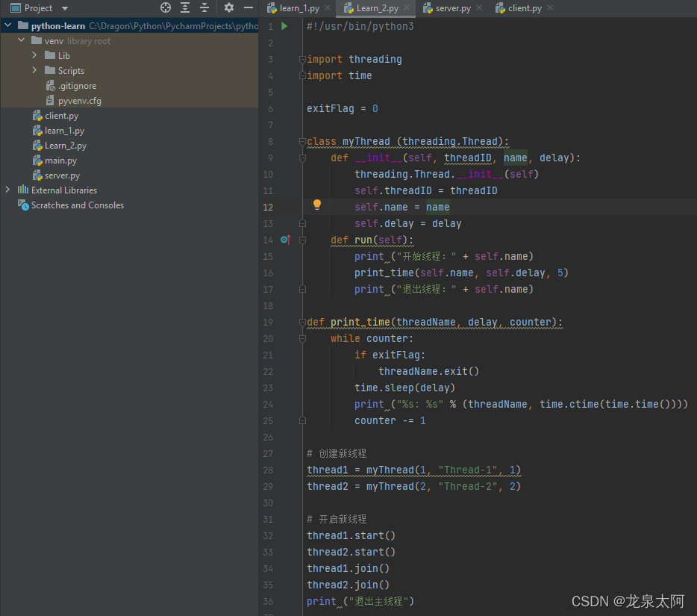Image resolution: width=697 pixels, height=616 pixels.
Task: Click on 'thread1.start()' code line
Action: coord(351,535)
